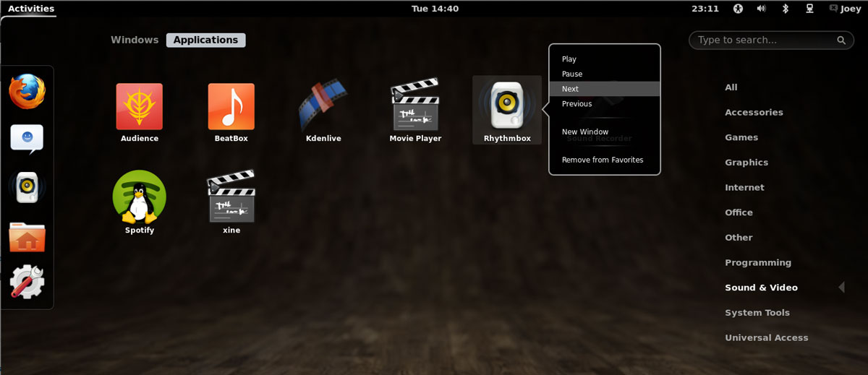
Task: Filter by Office category
Action: coord(739,212)
